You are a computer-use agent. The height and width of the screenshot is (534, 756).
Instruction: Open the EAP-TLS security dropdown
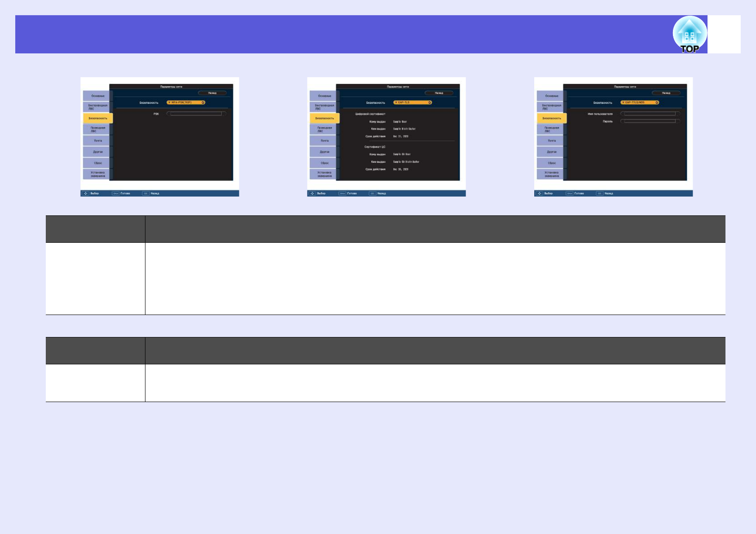pyautogui.click(x=412, y=102)
